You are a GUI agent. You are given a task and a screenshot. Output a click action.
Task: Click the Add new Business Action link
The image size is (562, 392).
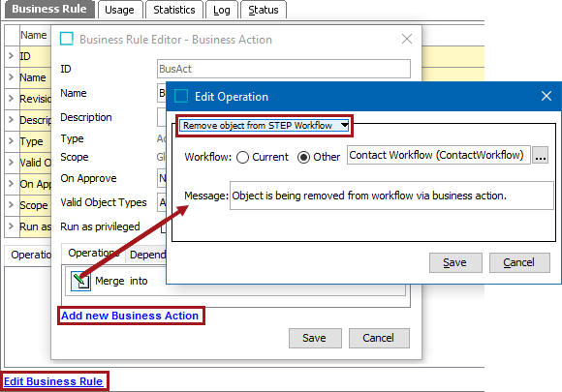[x=130, y=316]
